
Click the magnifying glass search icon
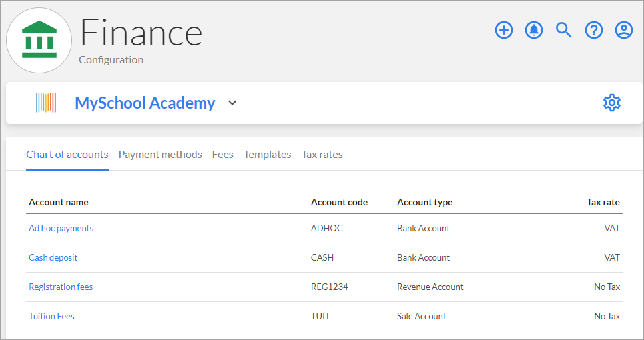click(564, 30)
